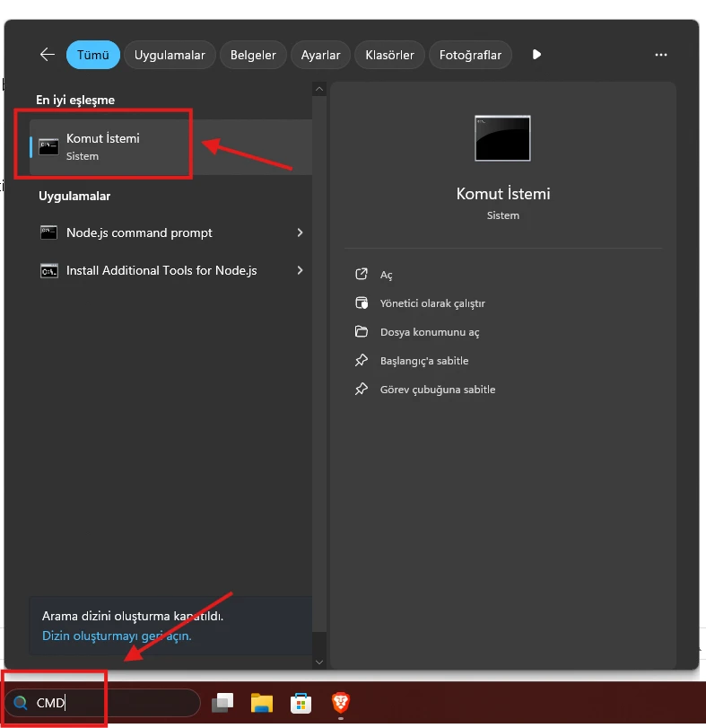Expand Install Additional Tools for Node.js arrow

pyautogui.click(x=300, y=270)
